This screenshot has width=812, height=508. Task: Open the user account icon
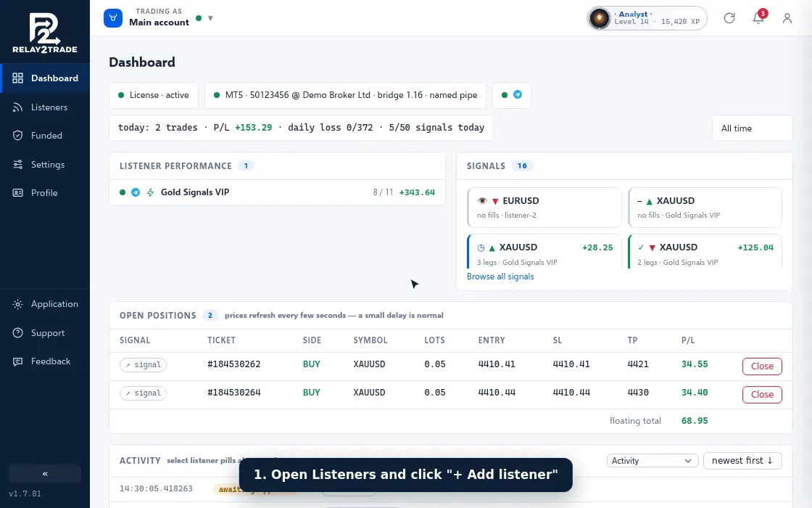coord(787,18)
